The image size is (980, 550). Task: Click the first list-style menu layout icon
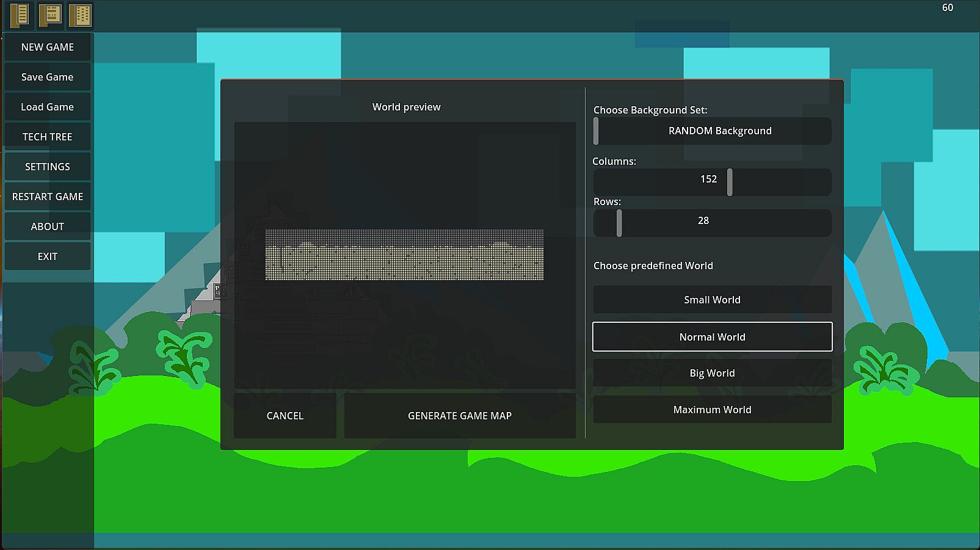click(x=20, y=15)
